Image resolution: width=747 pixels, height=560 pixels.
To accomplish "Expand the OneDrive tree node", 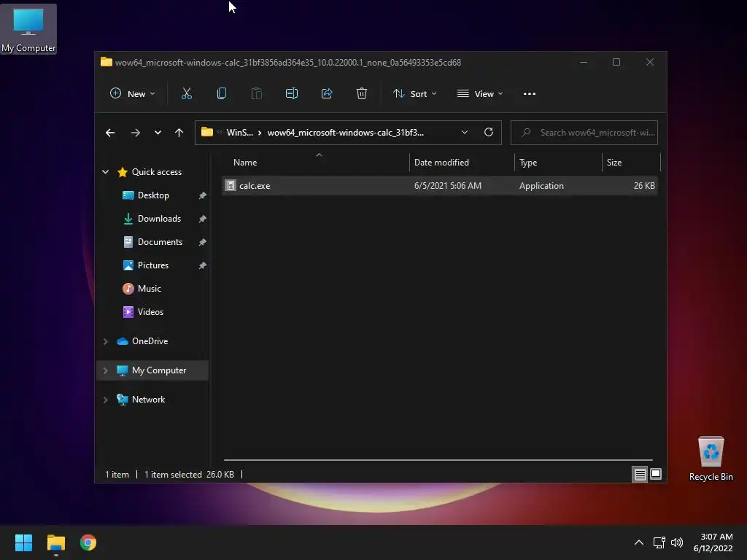I will pos(105,341).
